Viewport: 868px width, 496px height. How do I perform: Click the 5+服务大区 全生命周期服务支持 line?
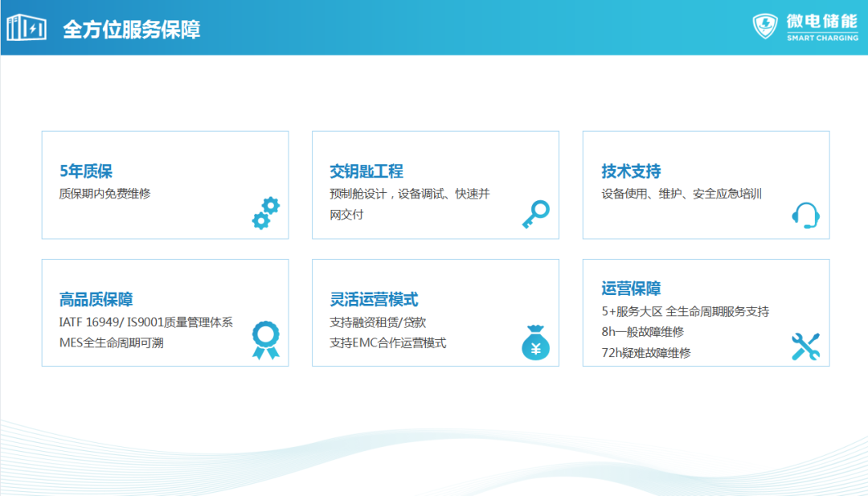tap(686, 311)
